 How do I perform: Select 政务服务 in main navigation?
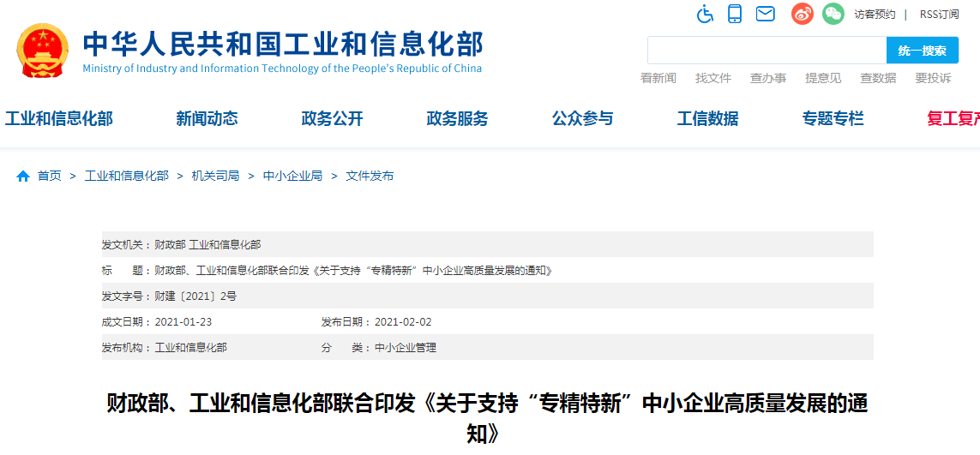click(457, 119)
